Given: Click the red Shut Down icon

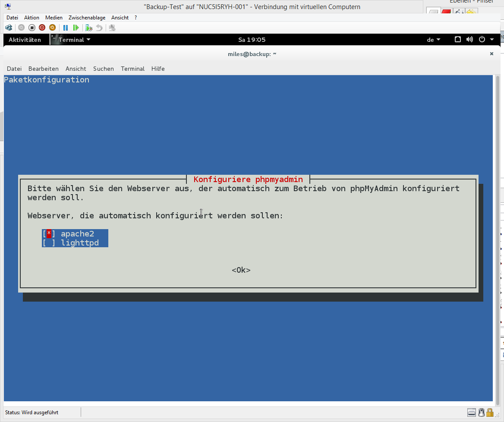Looking at the screenshot, I should pos(42,28).
